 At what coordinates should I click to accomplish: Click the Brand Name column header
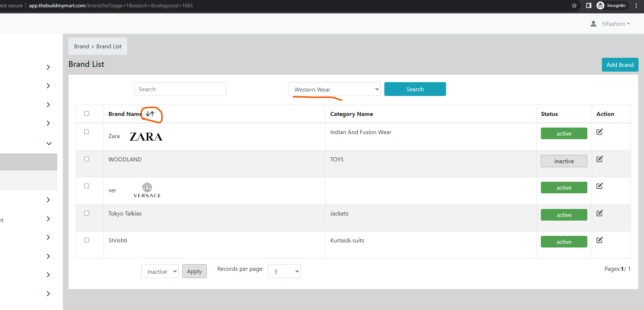[x=125, y=114]
